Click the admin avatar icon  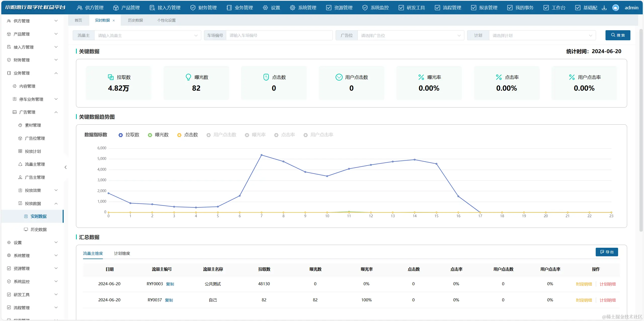click(615, 8)
